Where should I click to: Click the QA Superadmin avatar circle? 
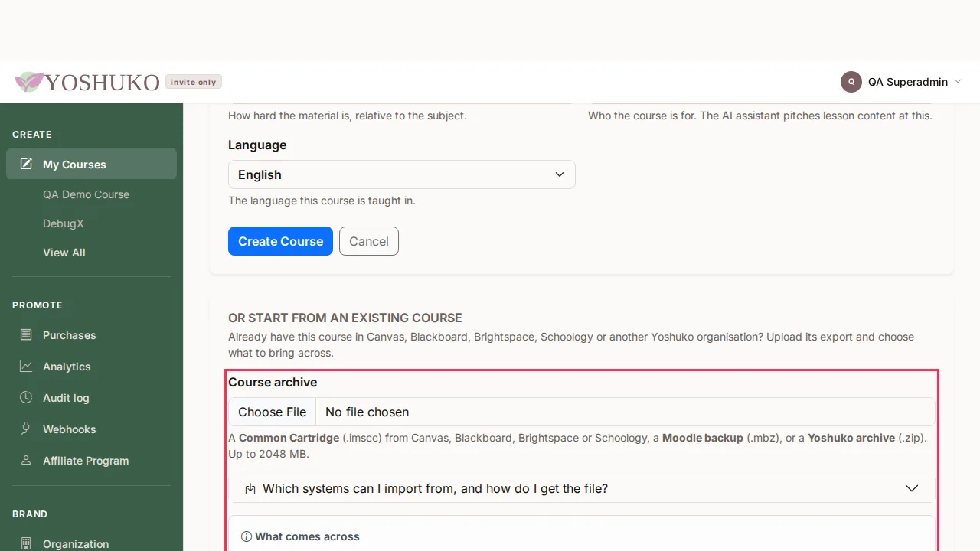pyautogui.click(x=851, y=82)
